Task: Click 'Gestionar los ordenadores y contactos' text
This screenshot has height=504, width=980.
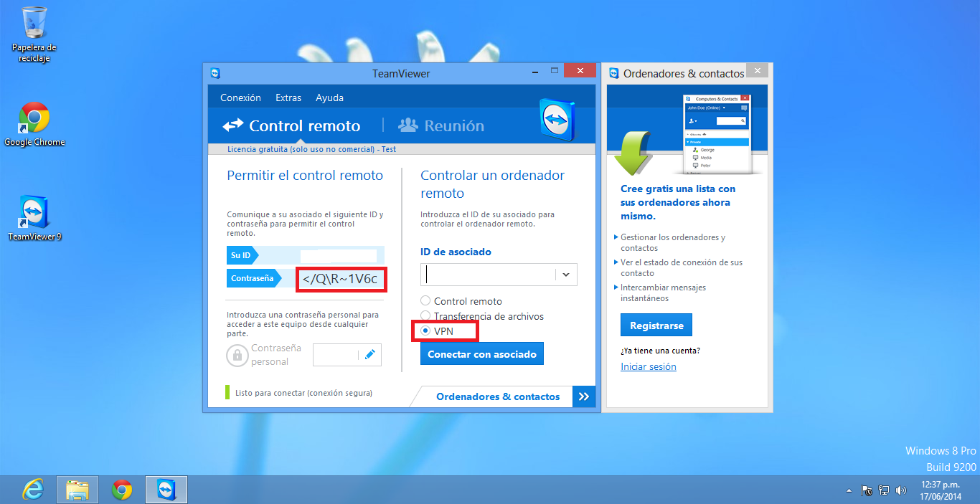Action: tap(673, 242)
